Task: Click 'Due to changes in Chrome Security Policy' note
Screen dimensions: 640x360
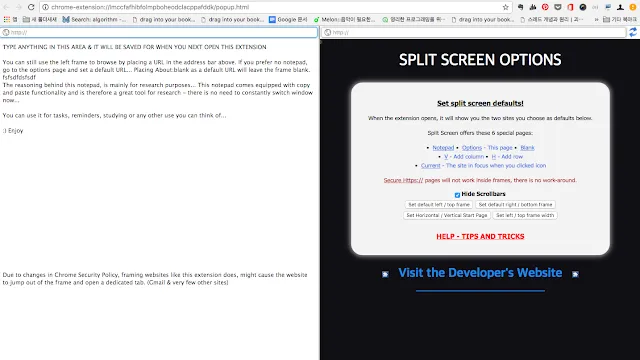Action: 155,278
